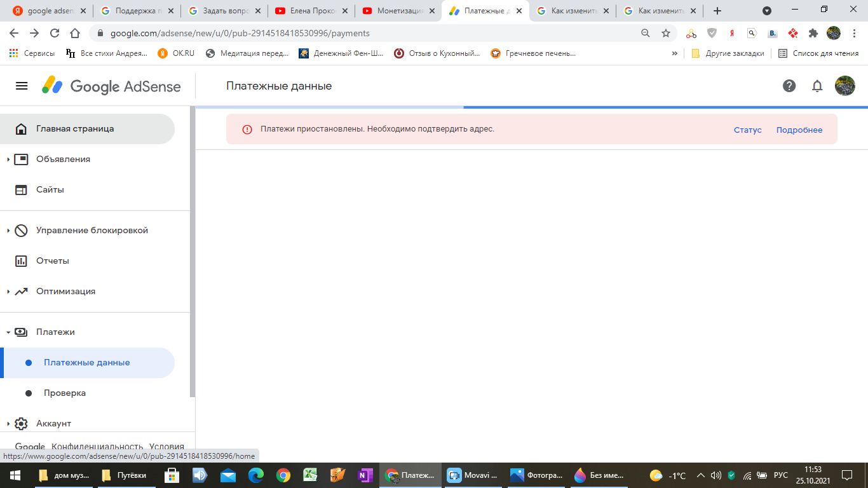Switch to the 'Елена Прокопова' YouTube tab
Viewport: 868px width, 488px height.
311,11
